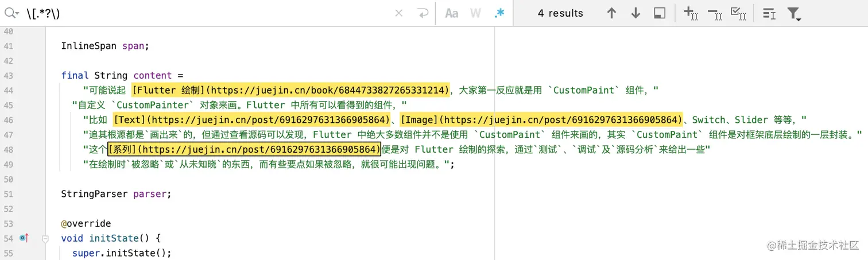Click the '4 results' count label

tap(560, 13)
